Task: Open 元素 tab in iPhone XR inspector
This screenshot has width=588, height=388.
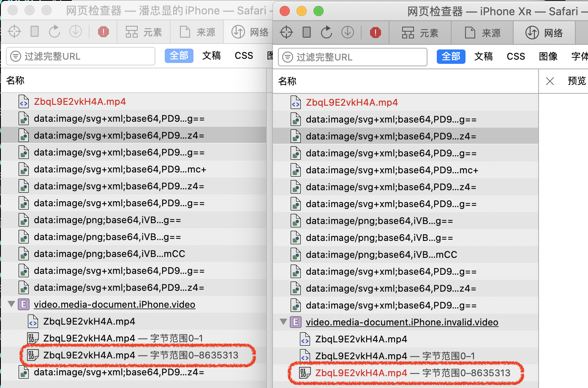Action: (x=420, y=33)
